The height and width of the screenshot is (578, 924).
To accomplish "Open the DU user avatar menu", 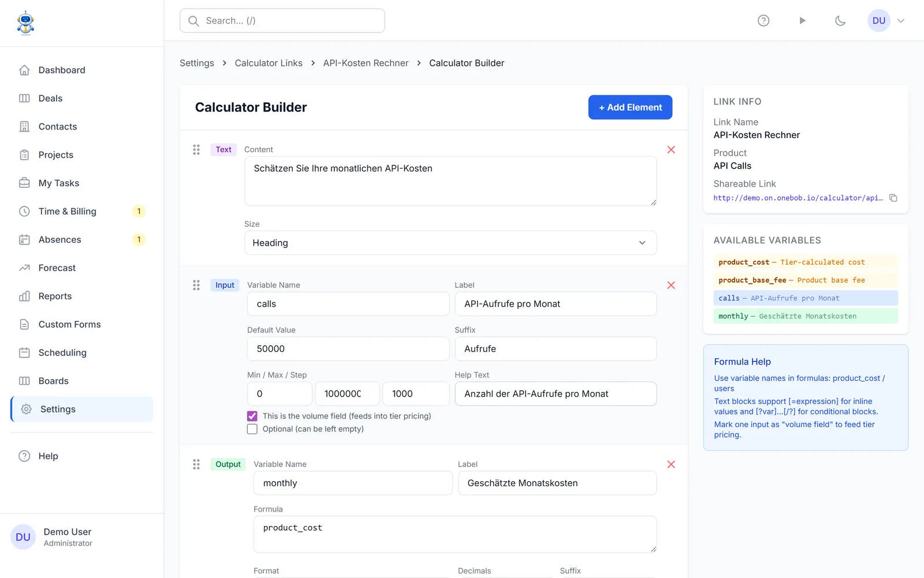I will click(x=879, y=21).
